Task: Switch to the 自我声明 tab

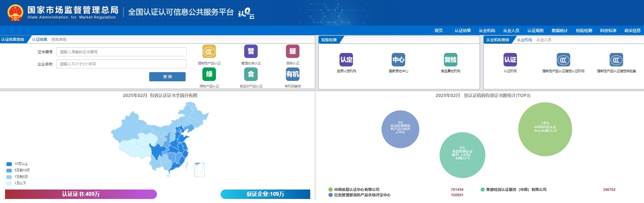Action: [x=59, y=39]
